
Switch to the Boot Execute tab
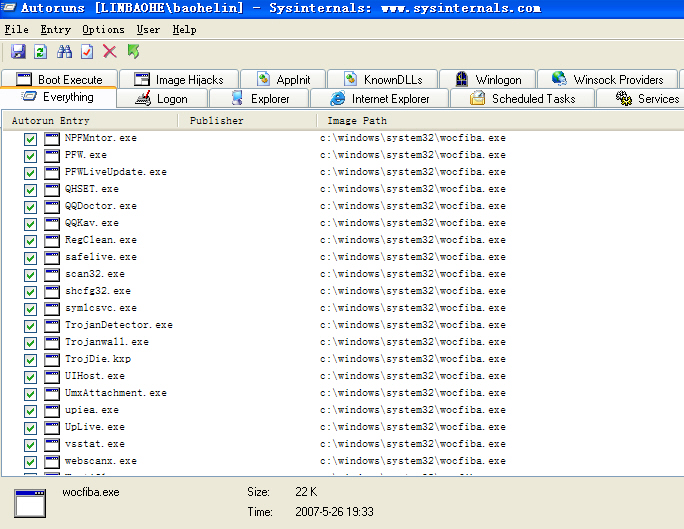coord(59,79)
